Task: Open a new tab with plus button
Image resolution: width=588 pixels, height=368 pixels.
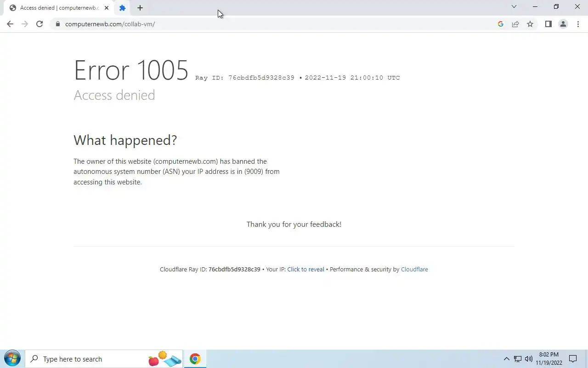Action: [x=140, y=8]
